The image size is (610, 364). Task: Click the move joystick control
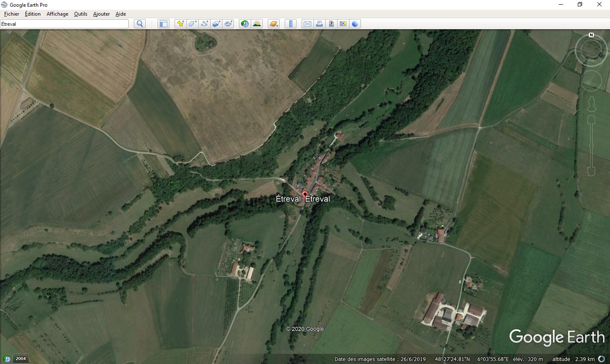(x=591, y=80)
